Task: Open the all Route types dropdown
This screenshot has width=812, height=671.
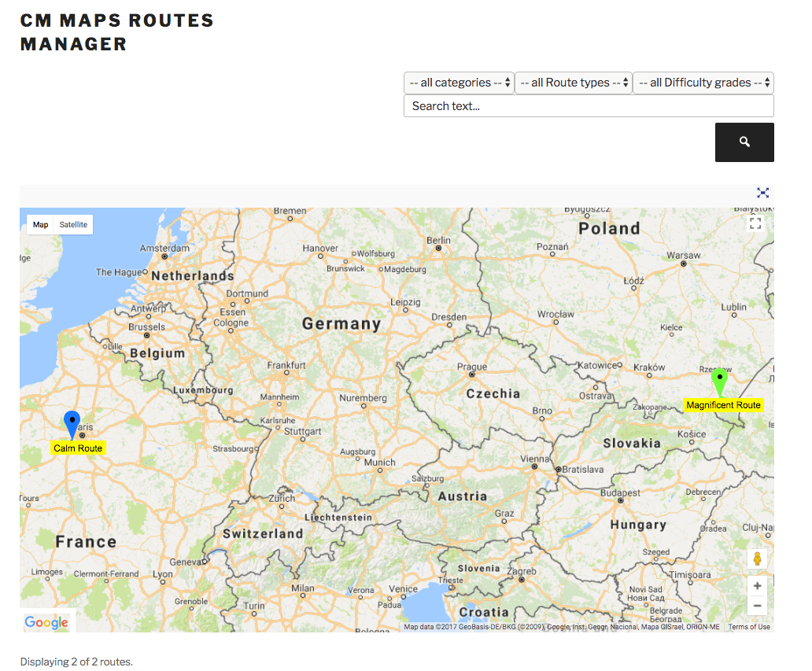Action: [574, 83]
